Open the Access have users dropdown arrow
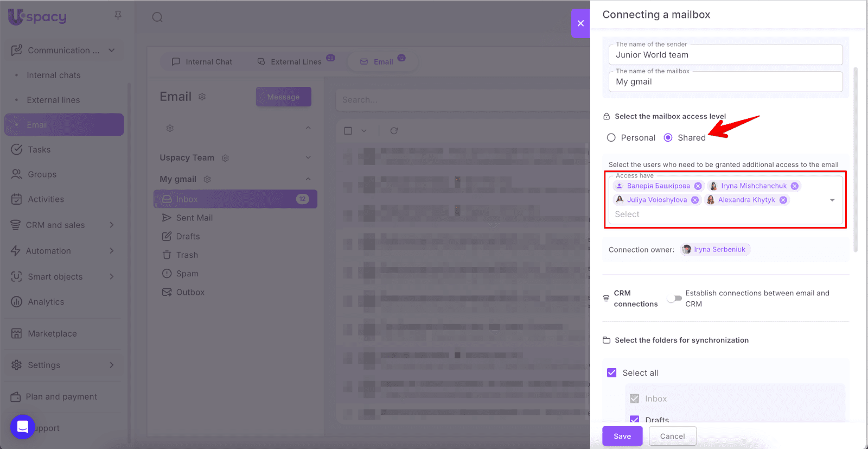This screenshot has width=868, height=449. point(832,200)
